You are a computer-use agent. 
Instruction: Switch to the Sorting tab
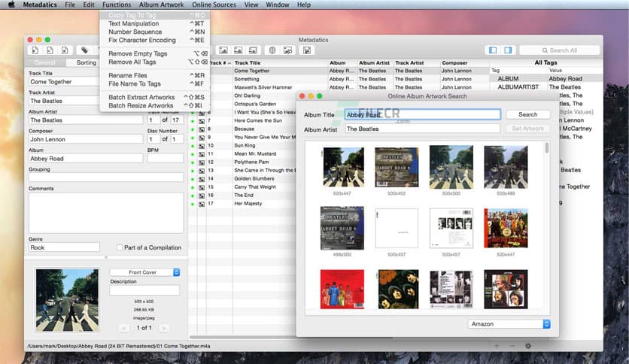coord(87,62)
